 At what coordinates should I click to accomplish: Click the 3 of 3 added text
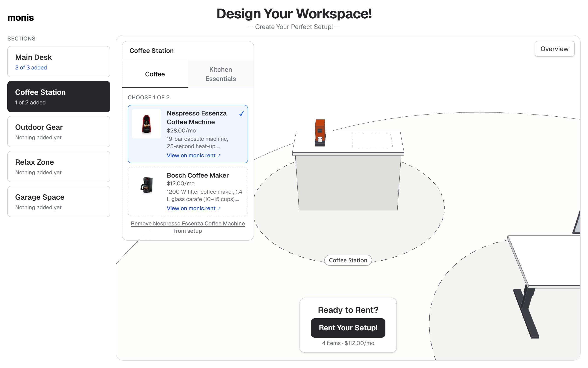tap(31, 67)
